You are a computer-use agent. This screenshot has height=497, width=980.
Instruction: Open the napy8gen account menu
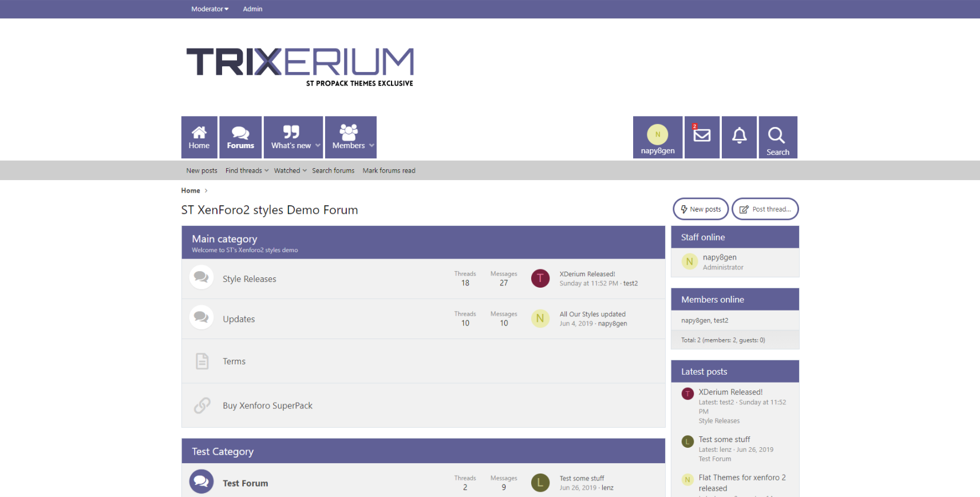tap(658, 137)
